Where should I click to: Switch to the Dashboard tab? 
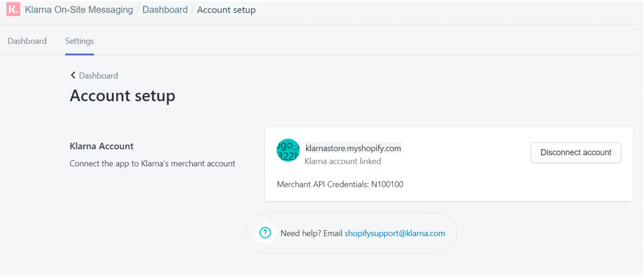27,41
